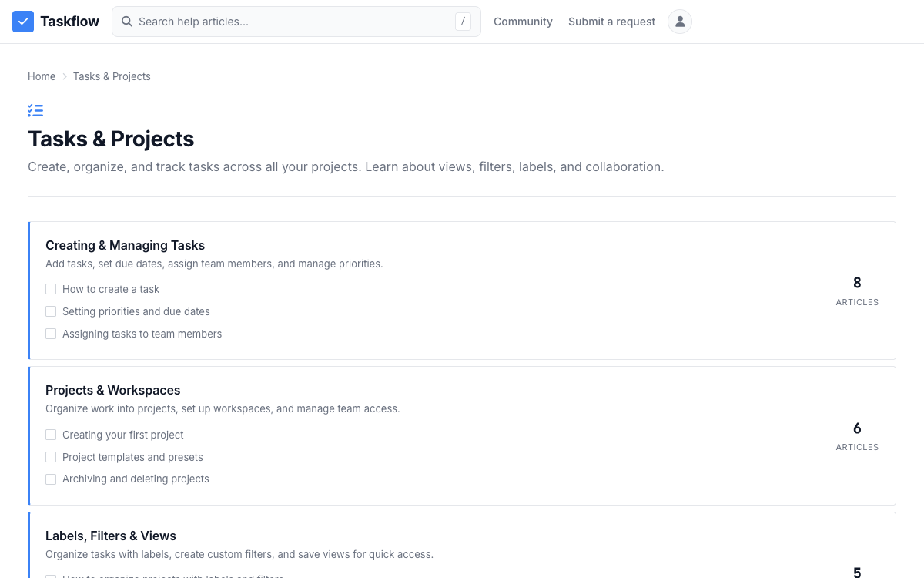
Task: Tick the checkbox beside Assigning tasks to team members
Action: tap(51, 334)
